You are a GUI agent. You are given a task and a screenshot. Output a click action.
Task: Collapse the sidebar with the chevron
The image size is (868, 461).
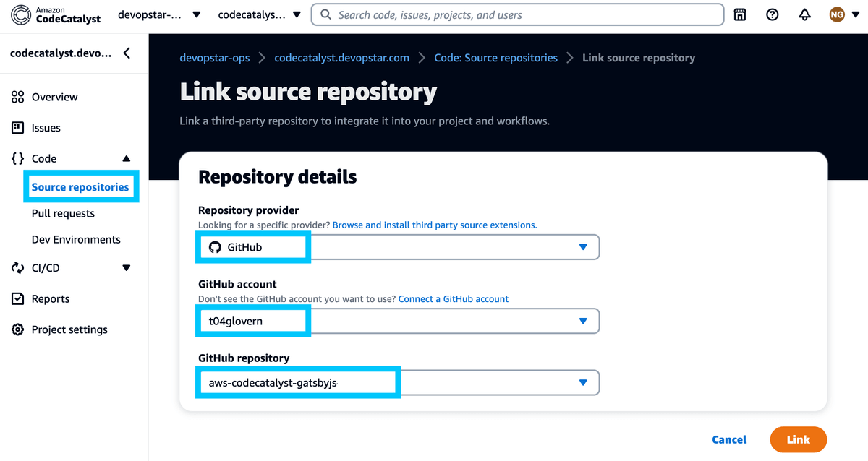pyautogui.click(x=127, y=53)
